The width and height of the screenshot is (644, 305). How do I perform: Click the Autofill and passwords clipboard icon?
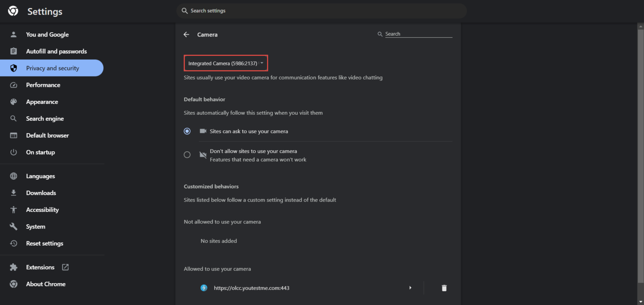[14, 51]
